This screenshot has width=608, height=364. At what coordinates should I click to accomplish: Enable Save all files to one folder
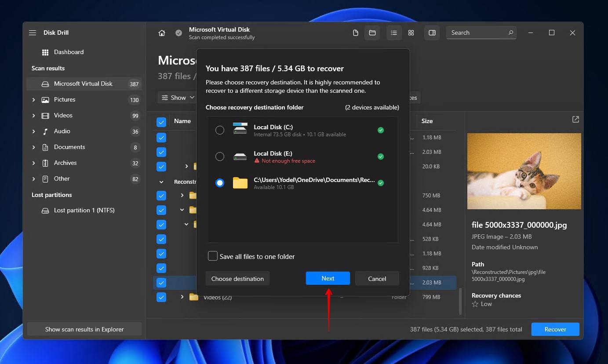click(x=213, y=256)
